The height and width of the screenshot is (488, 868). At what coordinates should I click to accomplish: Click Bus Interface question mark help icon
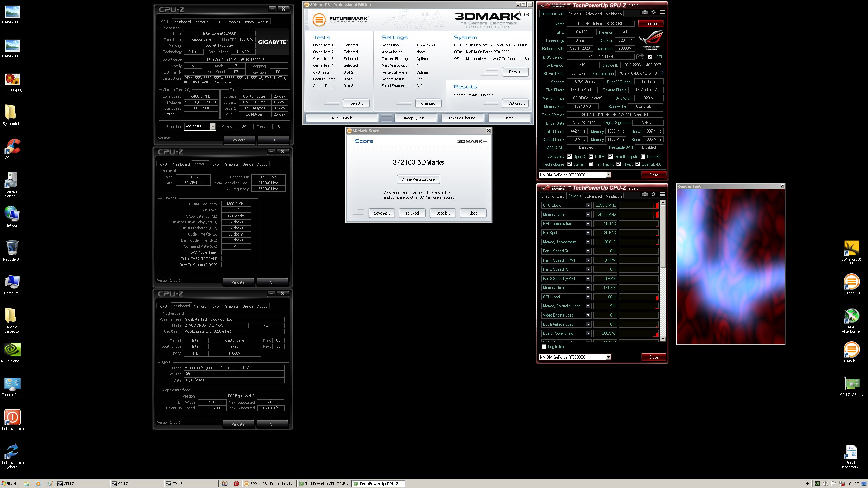pyautogui.click(x=662, y=73)
